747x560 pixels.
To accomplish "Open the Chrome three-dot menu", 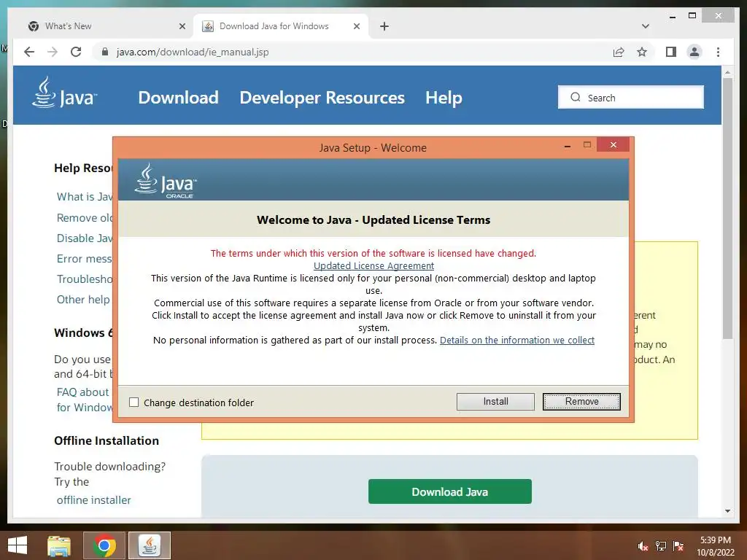I will [x=718, y=52].
